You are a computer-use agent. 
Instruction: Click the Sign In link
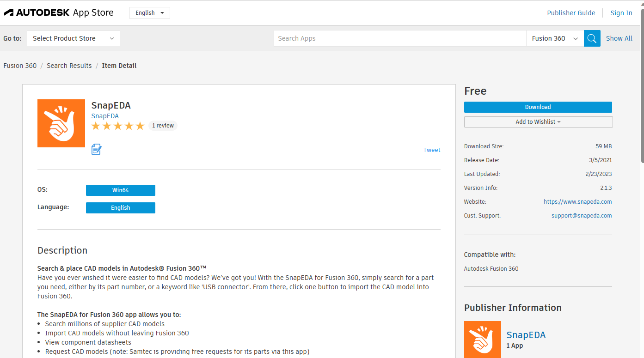coord(621,13)
